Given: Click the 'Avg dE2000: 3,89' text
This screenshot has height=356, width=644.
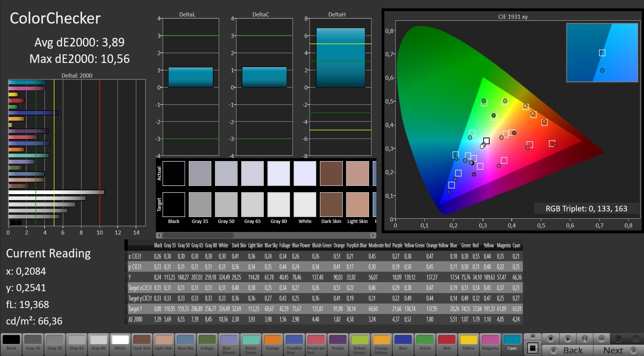Looking at the screenshot, I should [x=79, y=42].
